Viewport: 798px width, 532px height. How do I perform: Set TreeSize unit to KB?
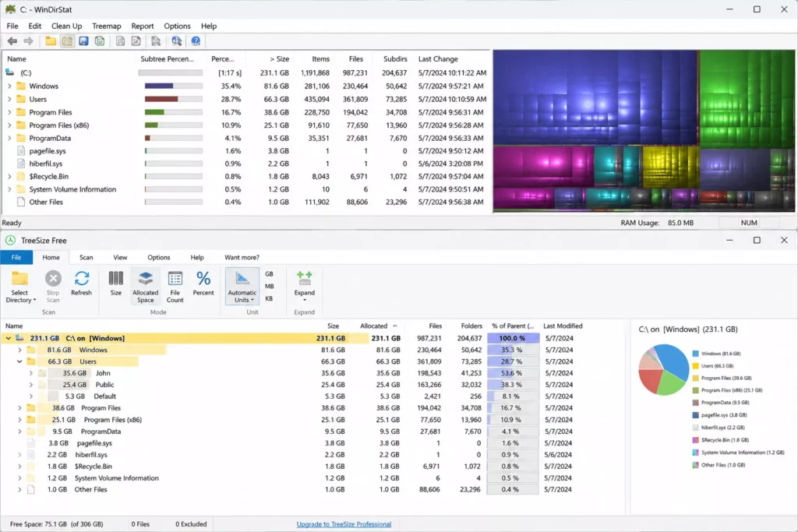coord(269,298)
